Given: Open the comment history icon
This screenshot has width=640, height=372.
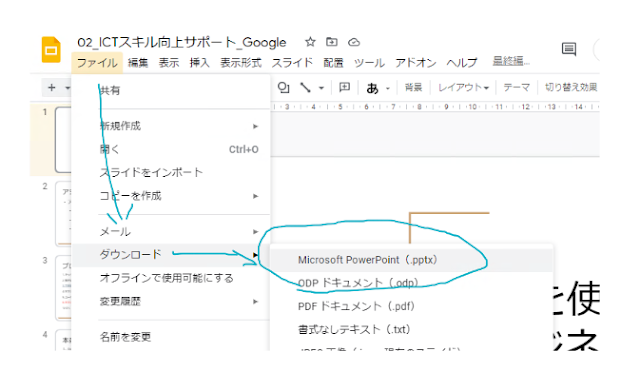Looking at the screenshot, I should point(569,49).
